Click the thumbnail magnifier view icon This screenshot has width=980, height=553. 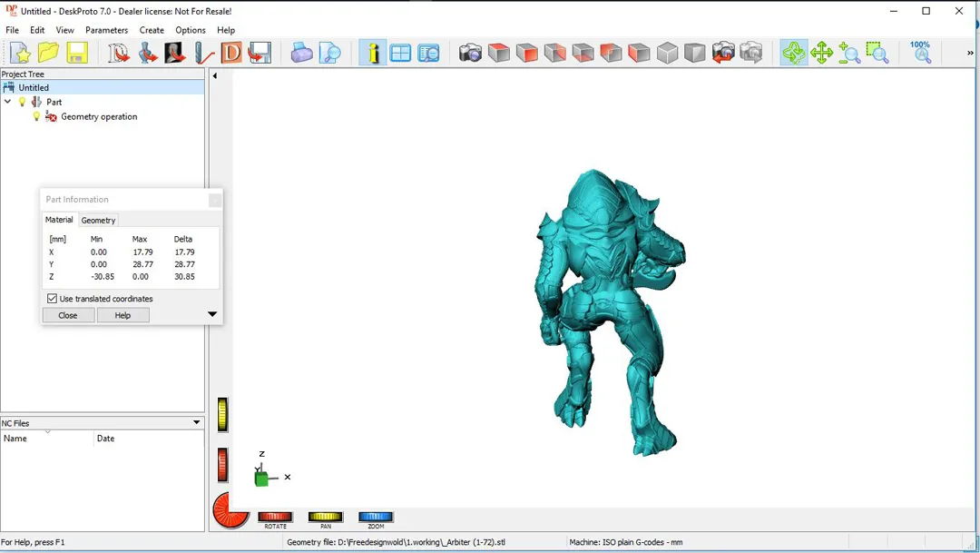[x=428, y=54]
